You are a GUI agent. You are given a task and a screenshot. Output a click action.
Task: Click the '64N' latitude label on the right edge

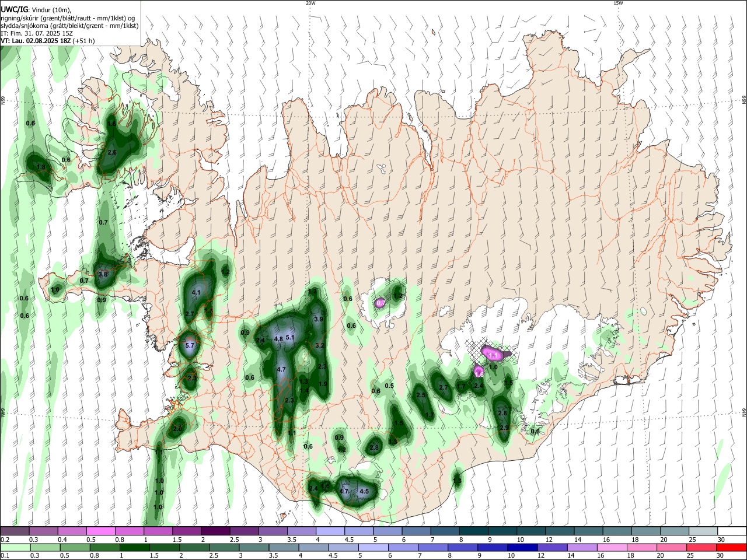pos(744,412)
